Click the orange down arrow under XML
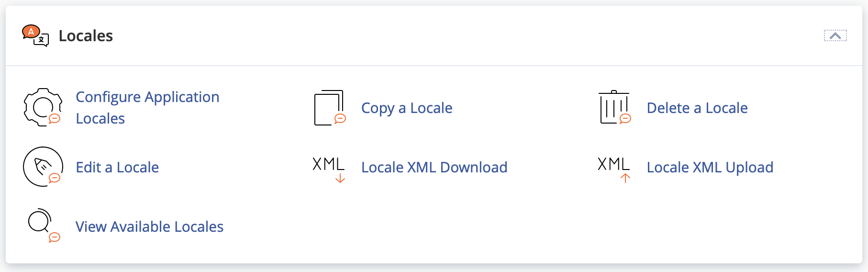Image resolution: width=868 pixels, height=272 pixels. (x=340, y=179)
